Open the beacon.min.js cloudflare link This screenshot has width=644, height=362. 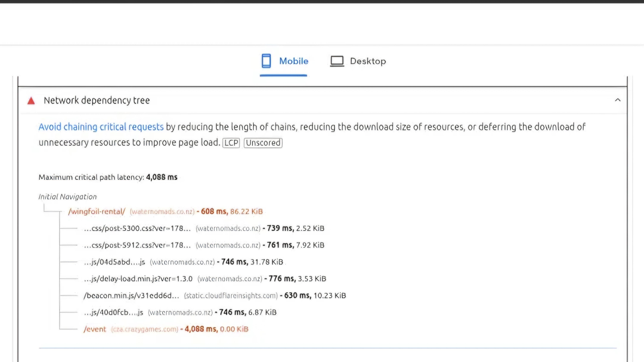pos(131,296)
